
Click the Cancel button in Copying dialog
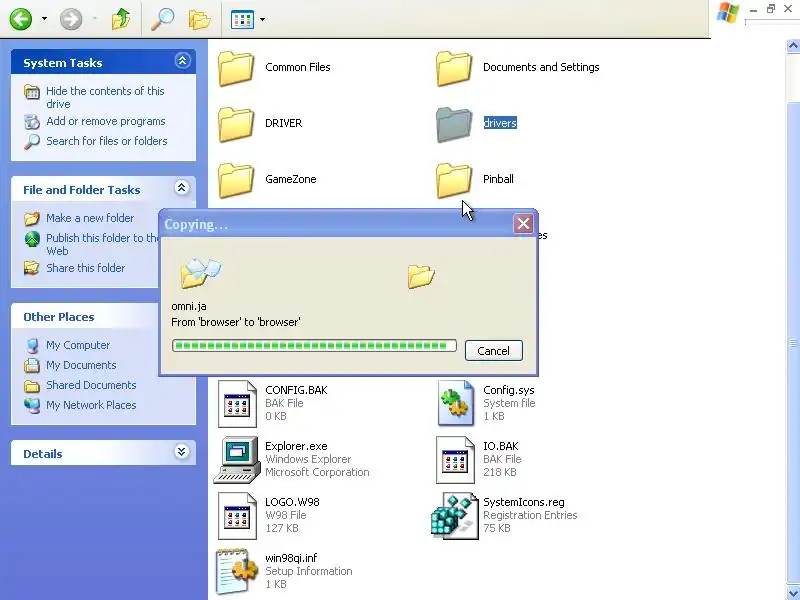[493, 351]
